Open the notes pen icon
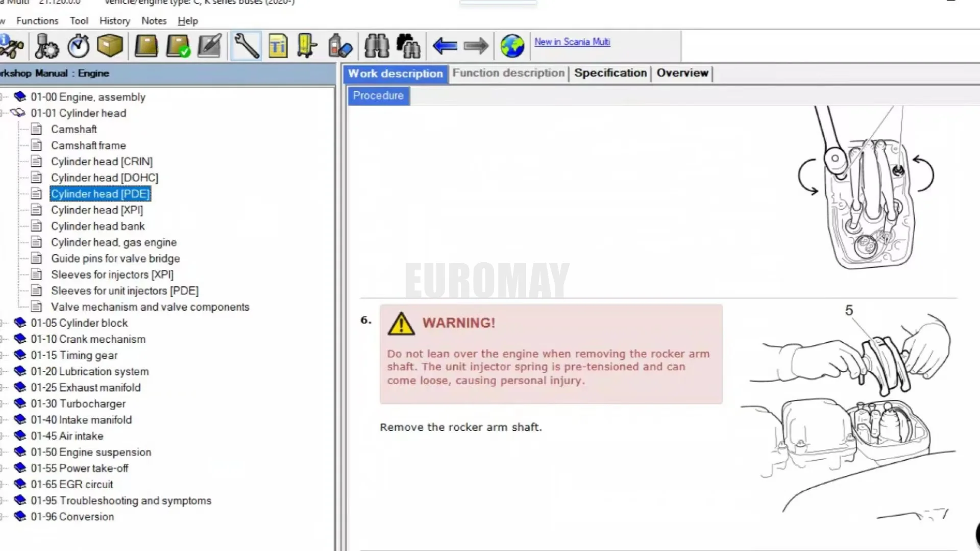 click(208, 46)
